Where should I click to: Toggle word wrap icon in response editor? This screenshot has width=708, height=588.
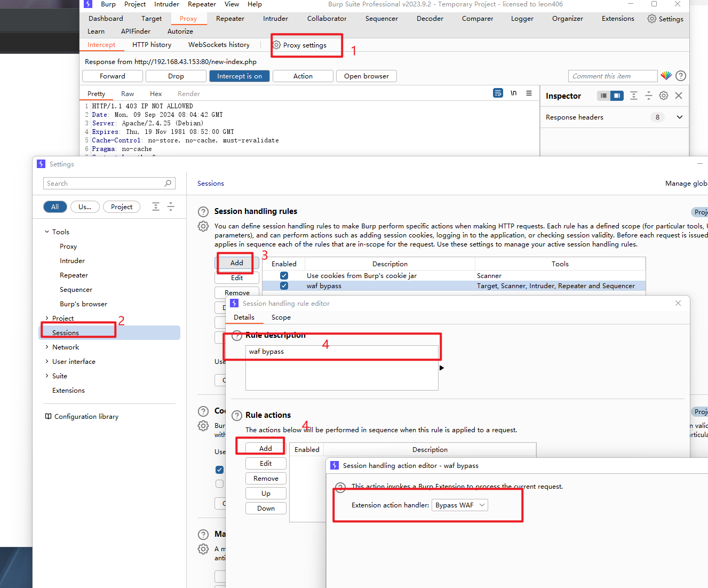point(498,93)
